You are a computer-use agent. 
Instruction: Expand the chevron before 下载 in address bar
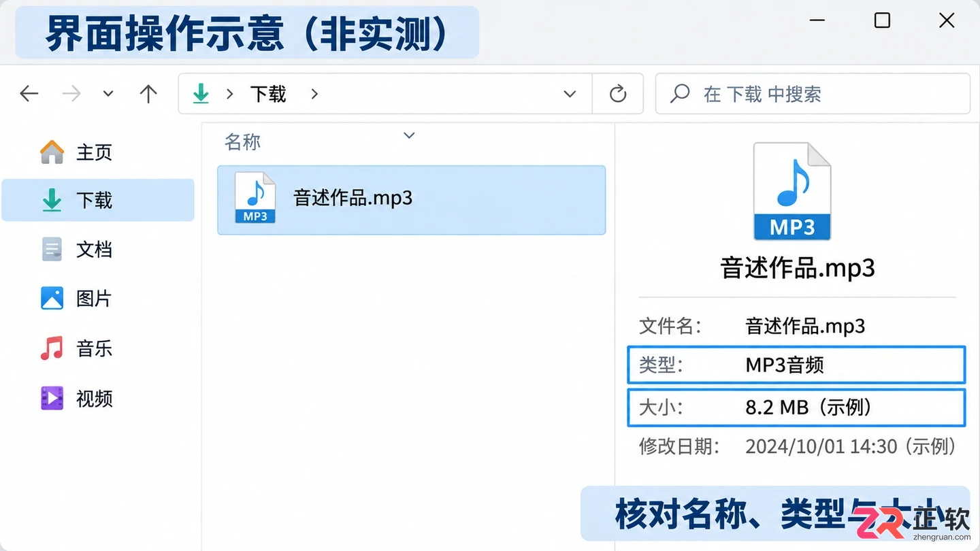pos(230,94)
